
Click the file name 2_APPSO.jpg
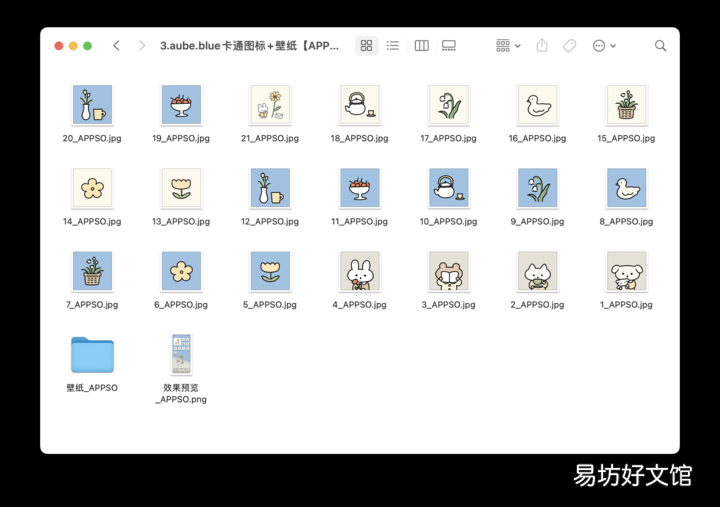click(x=538, y=304)
